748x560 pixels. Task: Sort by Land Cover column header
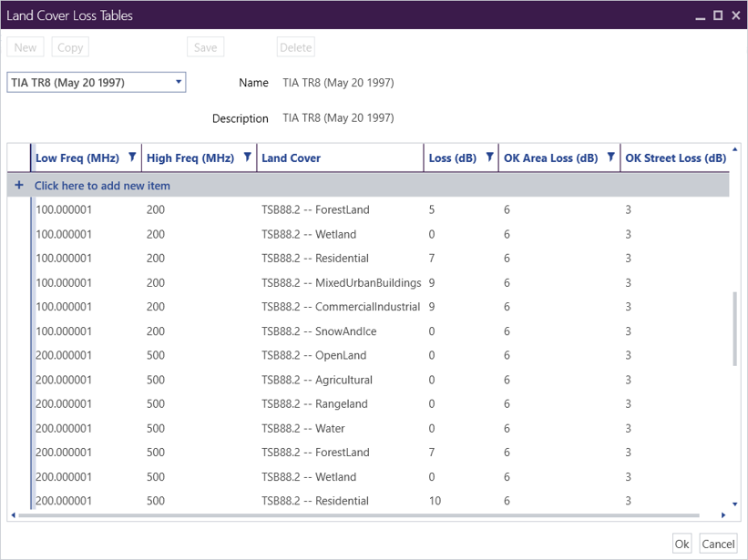[x=292, y=158]
